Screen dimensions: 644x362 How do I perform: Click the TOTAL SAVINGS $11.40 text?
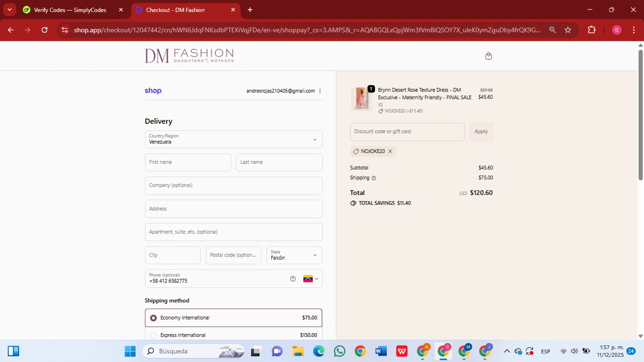[385, 203]
